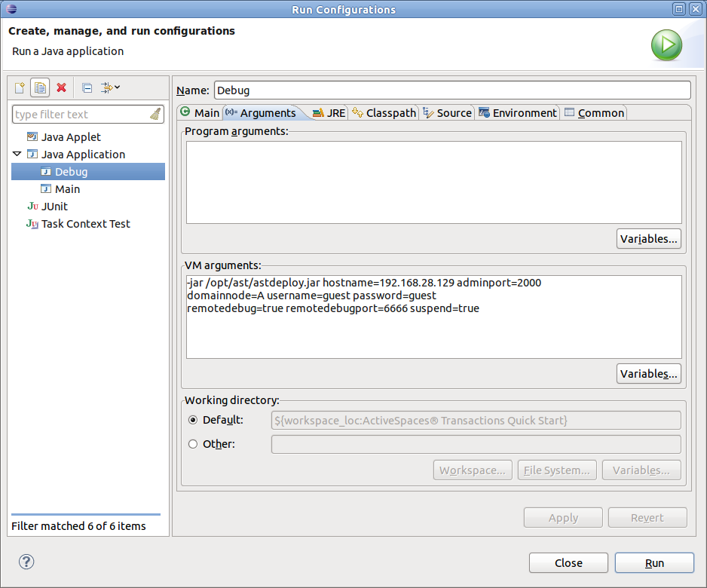The image size is (707, 588).
Task: Click Apply to save changes
Action: 563,517
